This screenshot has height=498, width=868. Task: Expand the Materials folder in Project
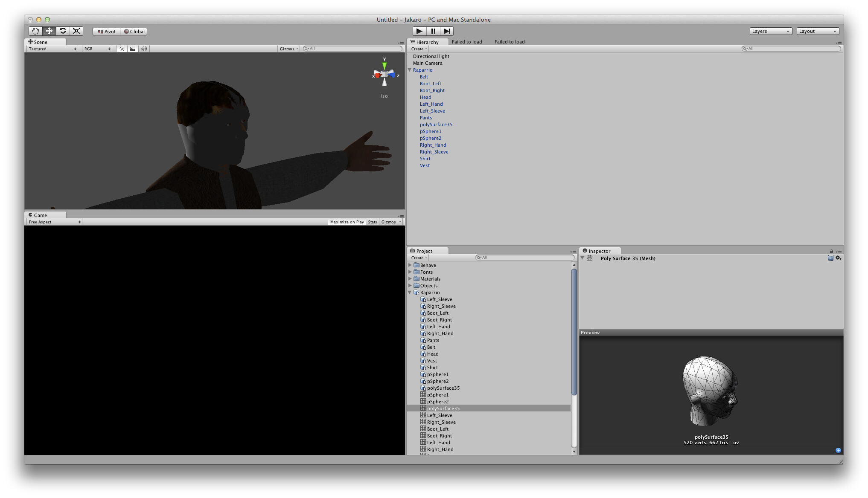(x=410, y=278)
